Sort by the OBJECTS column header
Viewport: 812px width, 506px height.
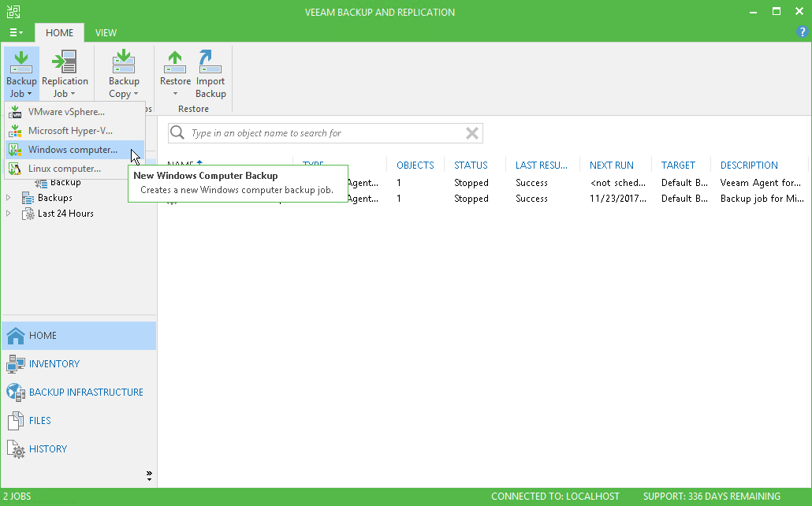click(415, 166)
